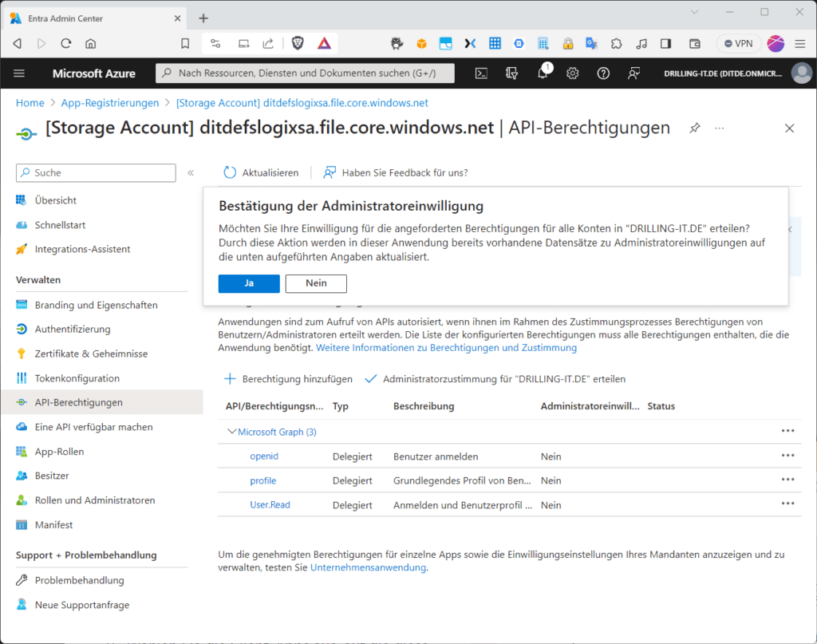Viewport: 817px width, 644px height.
Task: Open the profile permission link
Action: pyautogui.click(x=263, y=481)
